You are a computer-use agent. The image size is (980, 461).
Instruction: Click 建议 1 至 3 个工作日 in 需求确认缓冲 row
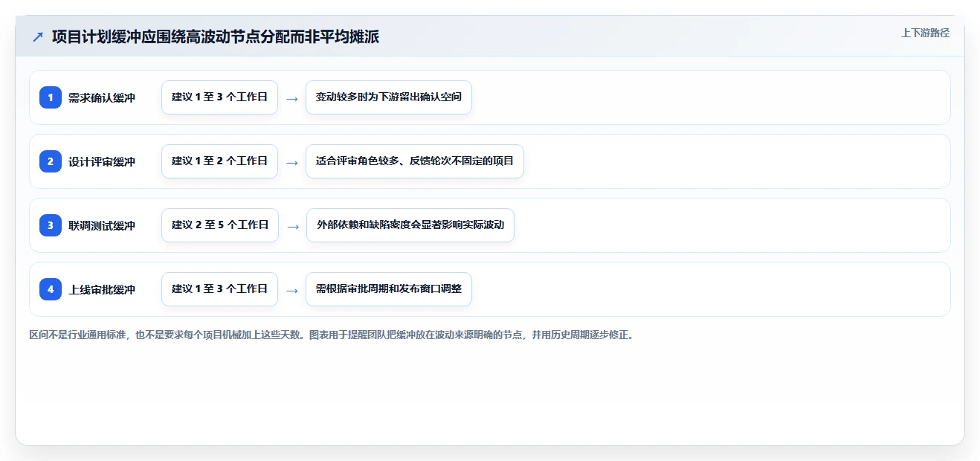point(219,97)
